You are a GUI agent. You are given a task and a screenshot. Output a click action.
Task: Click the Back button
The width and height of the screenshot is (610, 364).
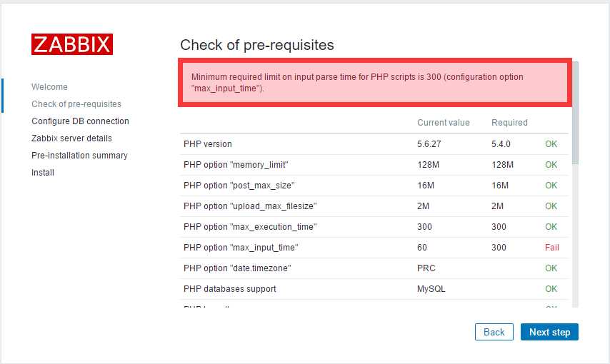pos(494,332)
